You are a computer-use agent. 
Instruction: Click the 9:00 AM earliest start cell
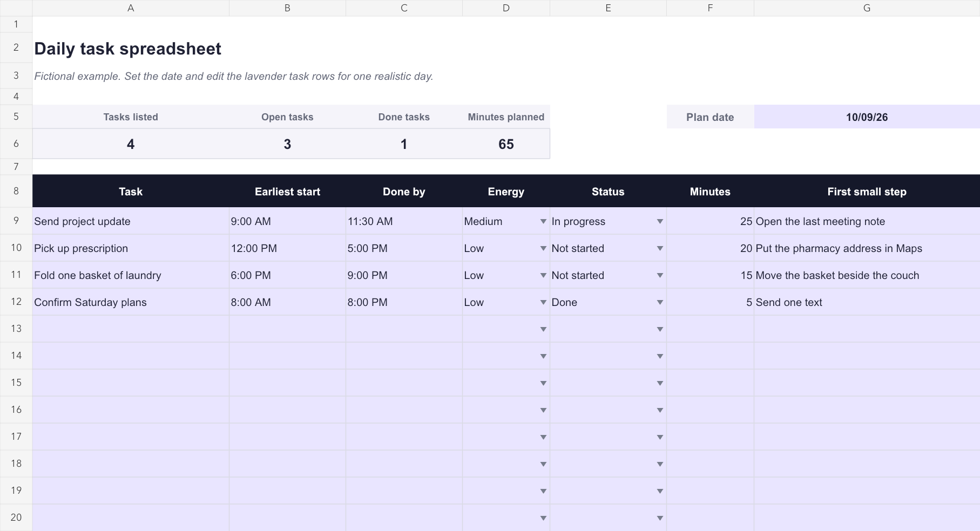287,221
